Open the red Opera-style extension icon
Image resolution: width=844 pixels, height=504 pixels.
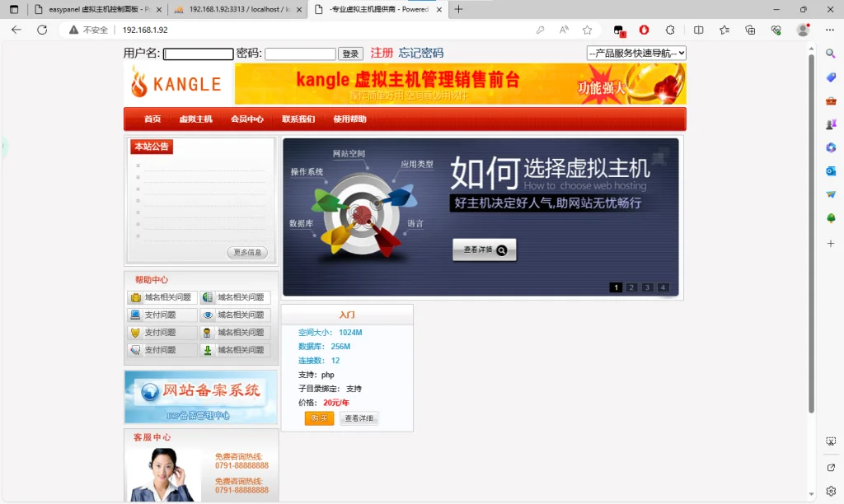click(644, 30)
